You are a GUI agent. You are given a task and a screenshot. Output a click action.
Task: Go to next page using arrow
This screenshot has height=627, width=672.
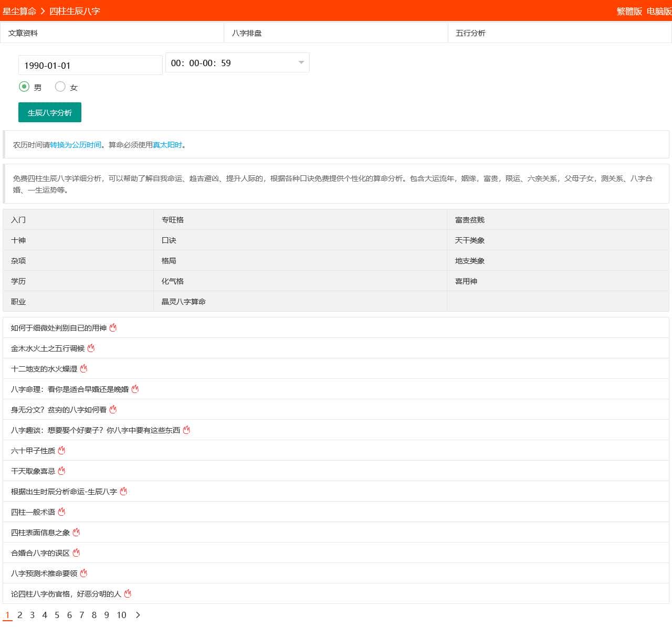coord(138,615)
